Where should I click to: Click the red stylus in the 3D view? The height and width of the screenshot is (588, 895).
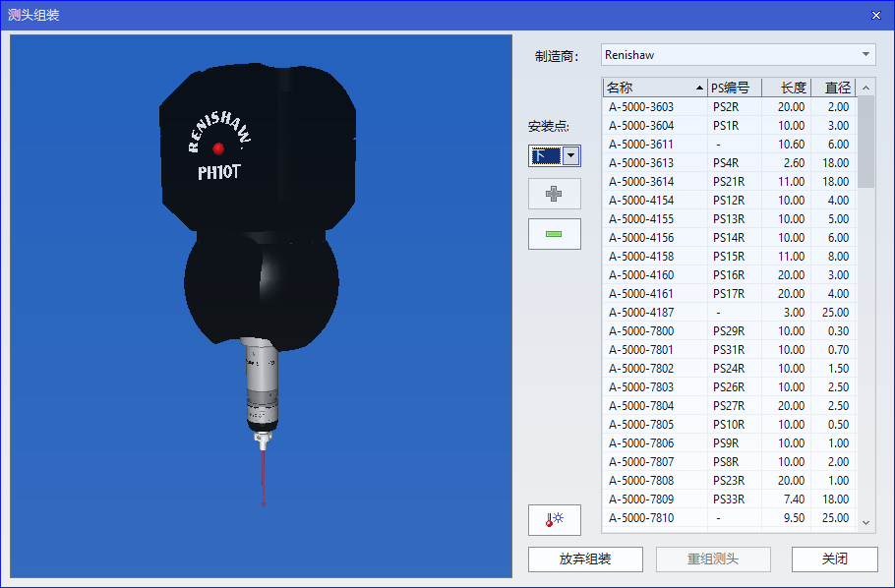(x=264, y=479)
